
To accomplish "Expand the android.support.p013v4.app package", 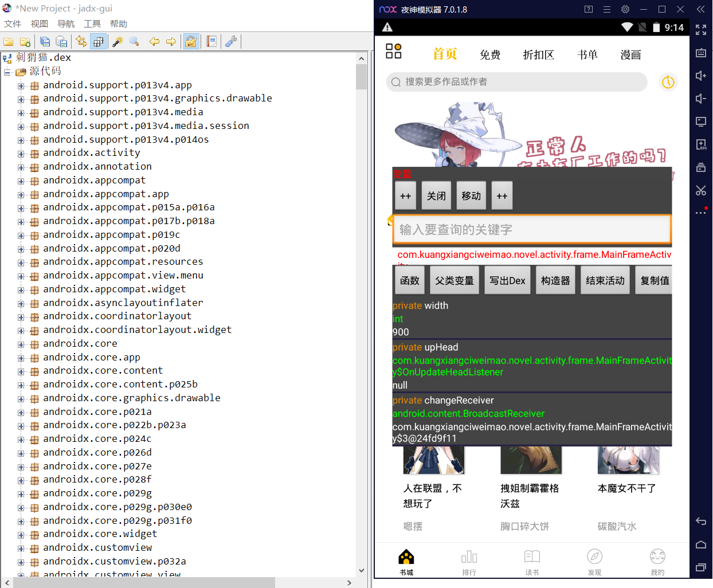I will [21, 85].
